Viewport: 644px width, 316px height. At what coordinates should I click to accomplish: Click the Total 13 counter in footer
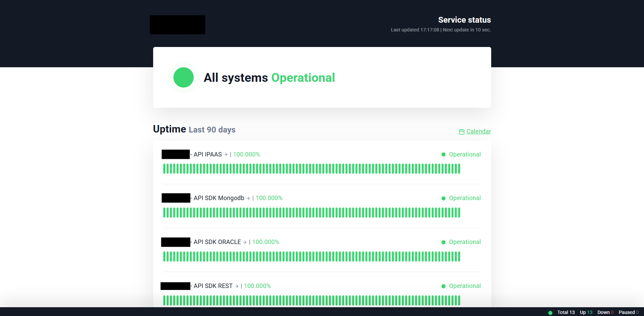566,312
